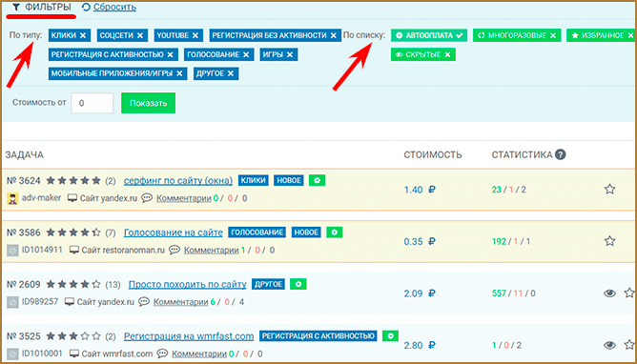Image resolution: width=637 pixels, height=364 pixels.
Task: Click the avatar placeholder for ID989257
Action: (x=12, y=302)
